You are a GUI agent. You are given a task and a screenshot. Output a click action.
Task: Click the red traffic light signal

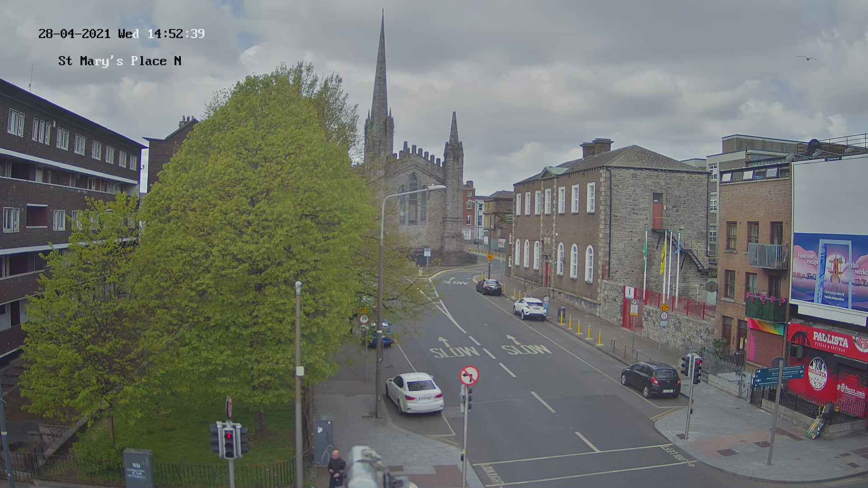(229, 436)
